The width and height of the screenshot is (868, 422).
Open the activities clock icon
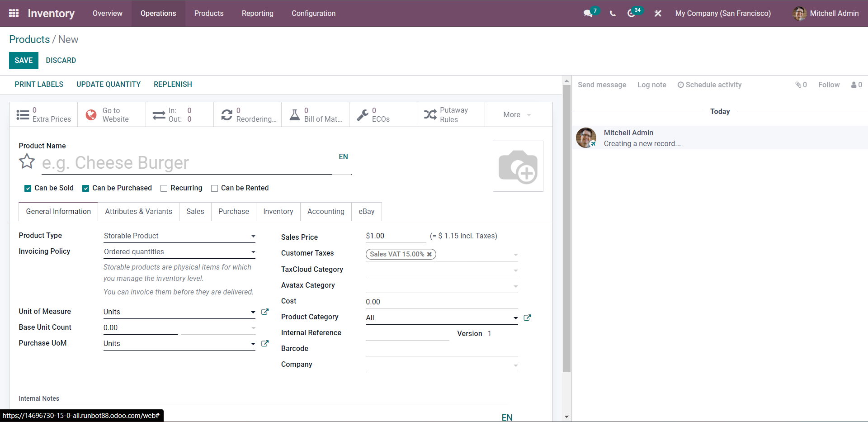point(631,14)
